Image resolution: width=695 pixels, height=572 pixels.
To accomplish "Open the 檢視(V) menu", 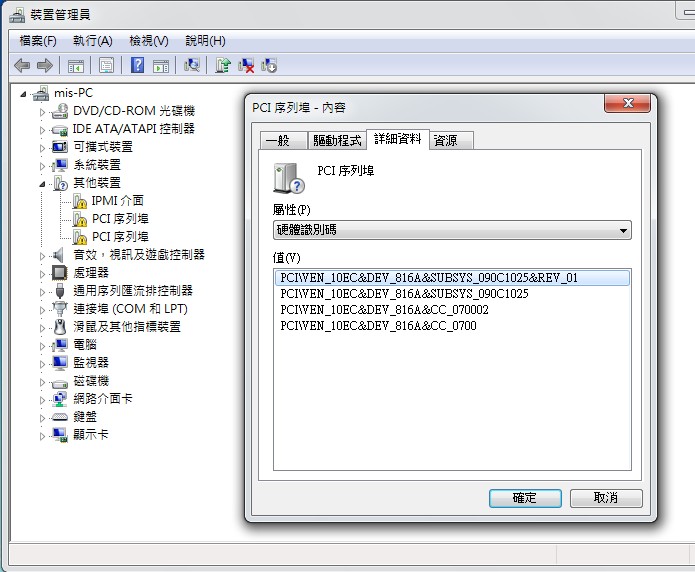I will click(149, 41).
